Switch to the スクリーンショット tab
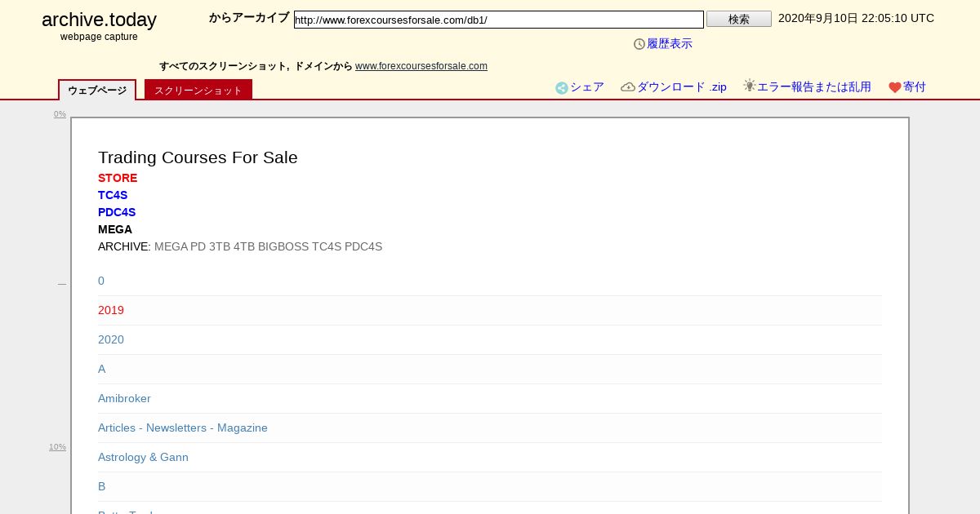980x514 pixels. tap(198, 90)
